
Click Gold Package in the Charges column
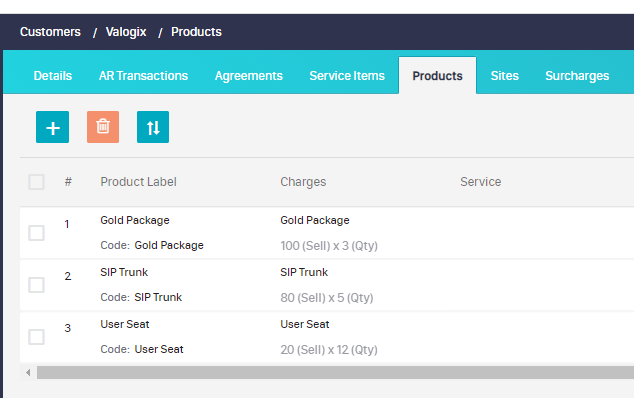click(315, 220)
